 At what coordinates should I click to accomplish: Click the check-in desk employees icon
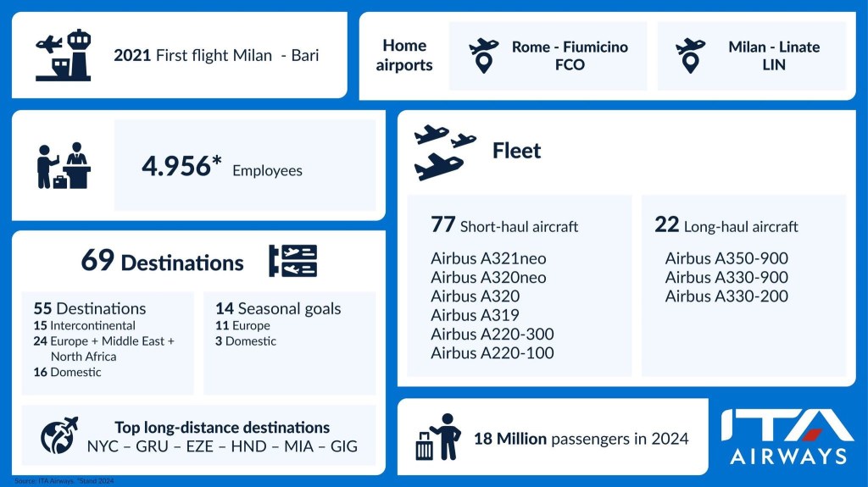coord(64,165)
